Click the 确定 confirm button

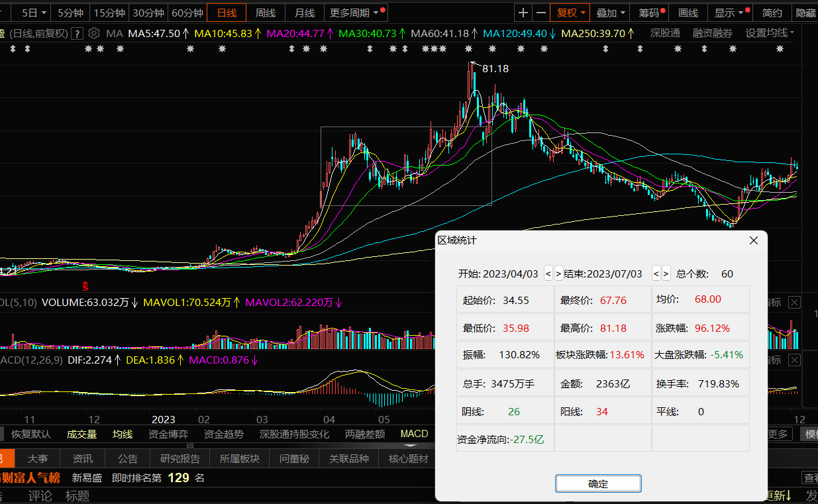598,483
